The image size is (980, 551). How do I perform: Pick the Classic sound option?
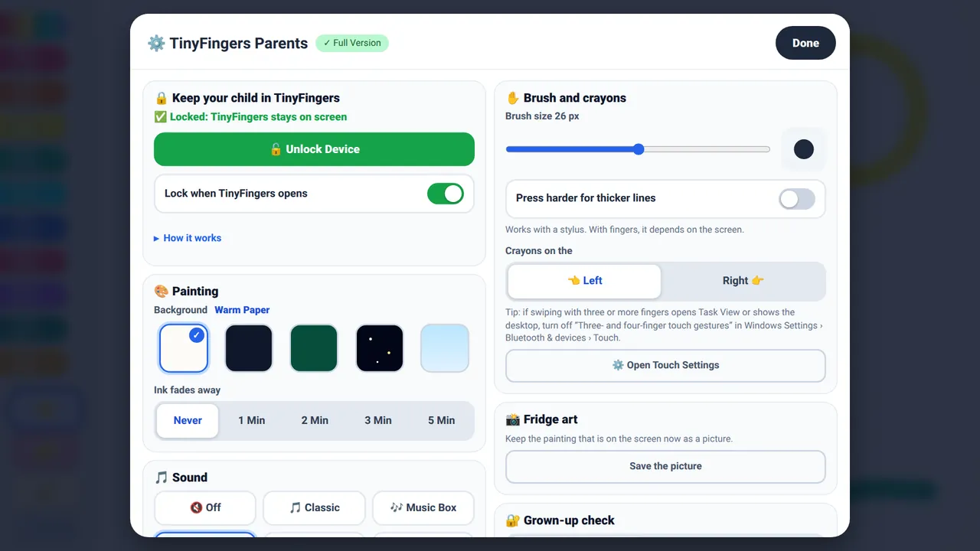(x=315, y=507)
